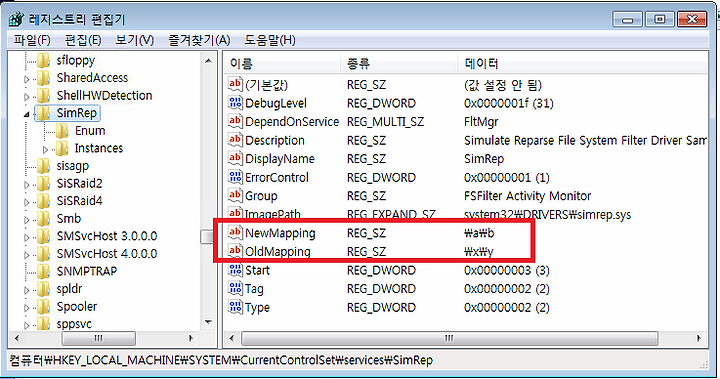The height and width of the screenshot is (379, 720).
Task: Click the SimRep open folder icon
Action: (44, 113)
